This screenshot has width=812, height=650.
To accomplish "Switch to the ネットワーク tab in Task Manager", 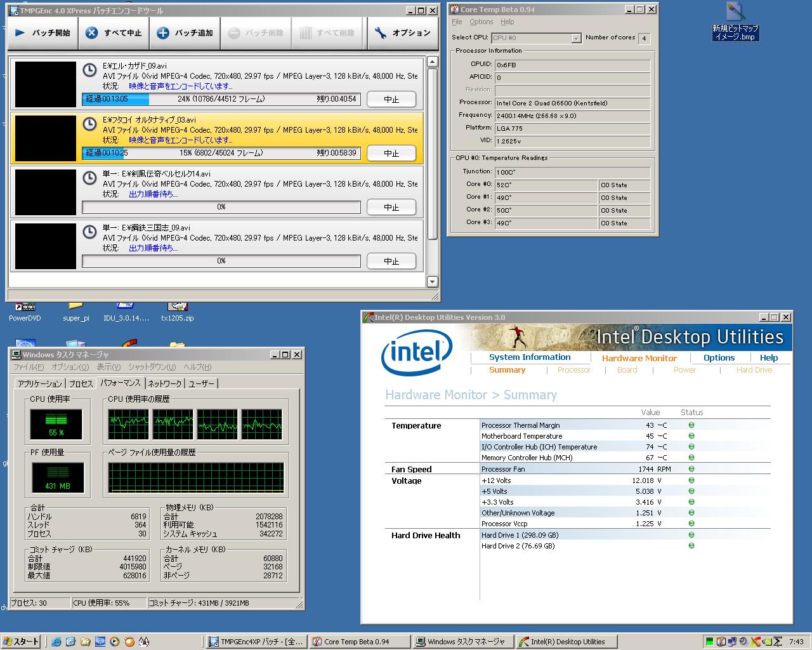I will [x=165, y=383].
